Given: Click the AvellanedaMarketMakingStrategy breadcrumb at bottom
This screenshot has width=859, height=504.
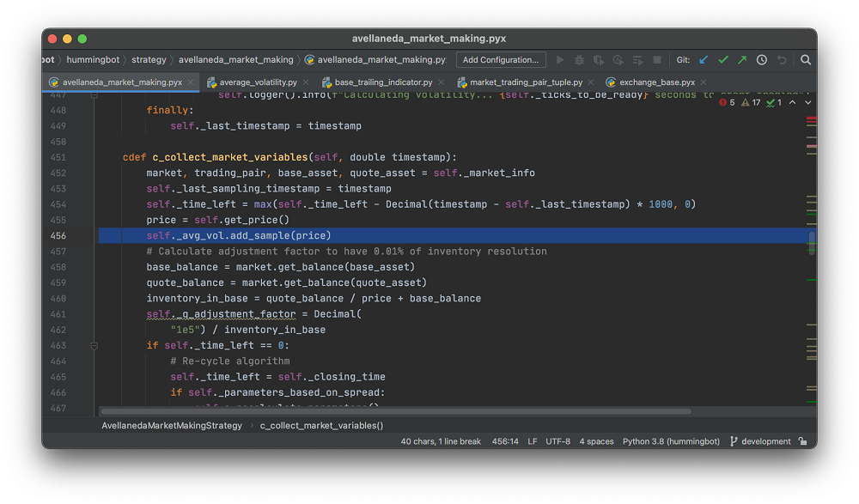Looking at the screenshot, I should click(x=170, y=425).
